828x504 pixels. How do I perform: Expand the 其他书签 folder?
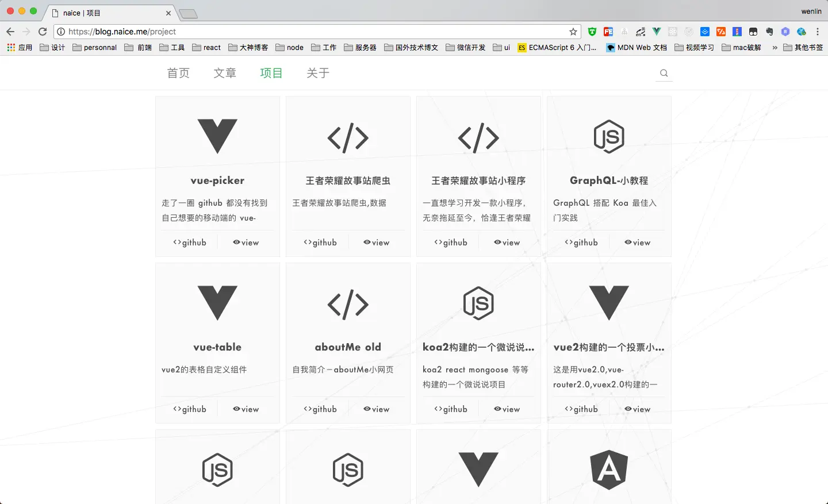(x=803, y=48)
